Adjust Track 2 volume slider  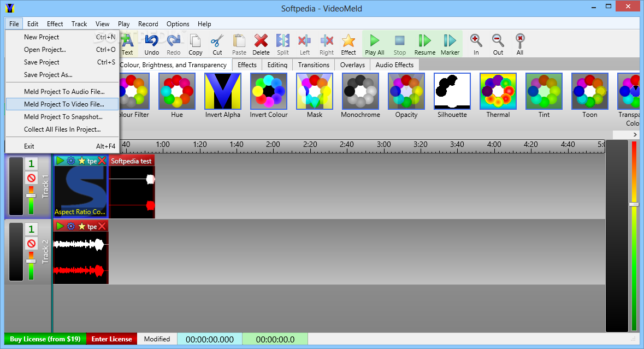(x=31, y=261)
